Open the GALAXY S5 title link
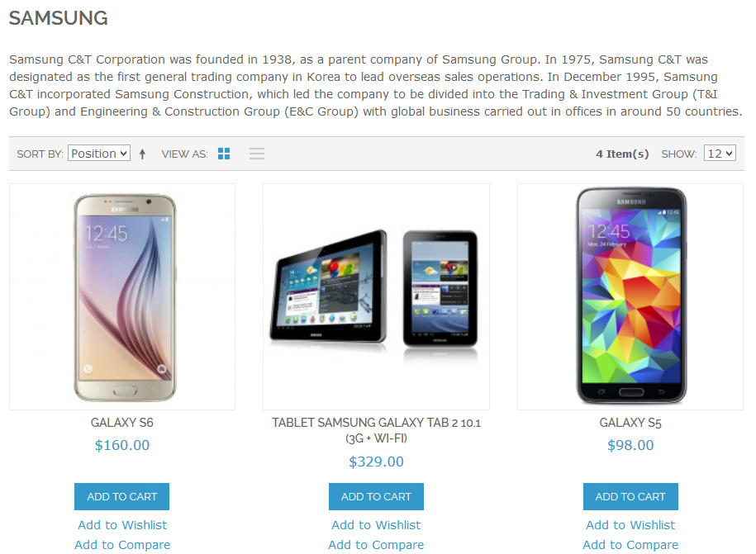The image size is (756, 554). click(630, 423)
